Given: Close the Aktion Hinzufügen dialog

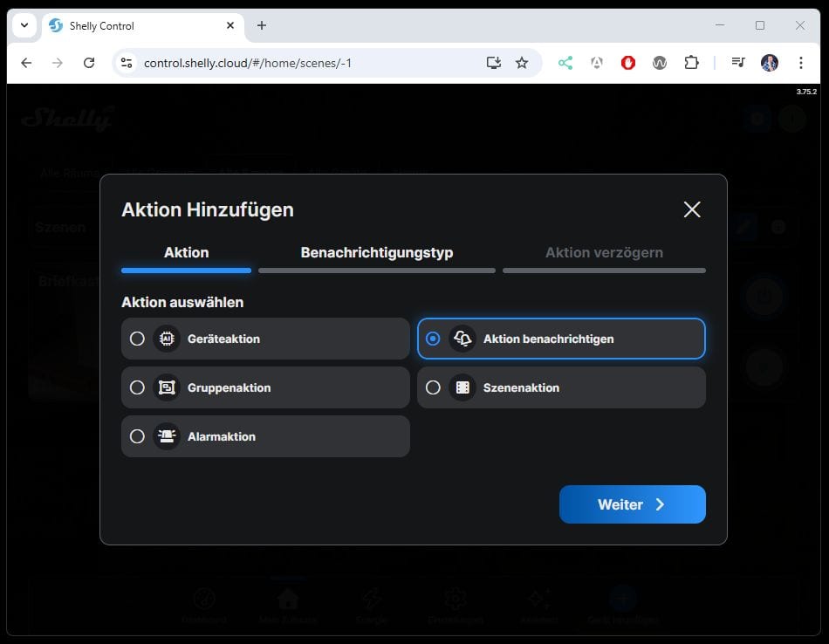Looking at the screenshot, I should [691, 209].
